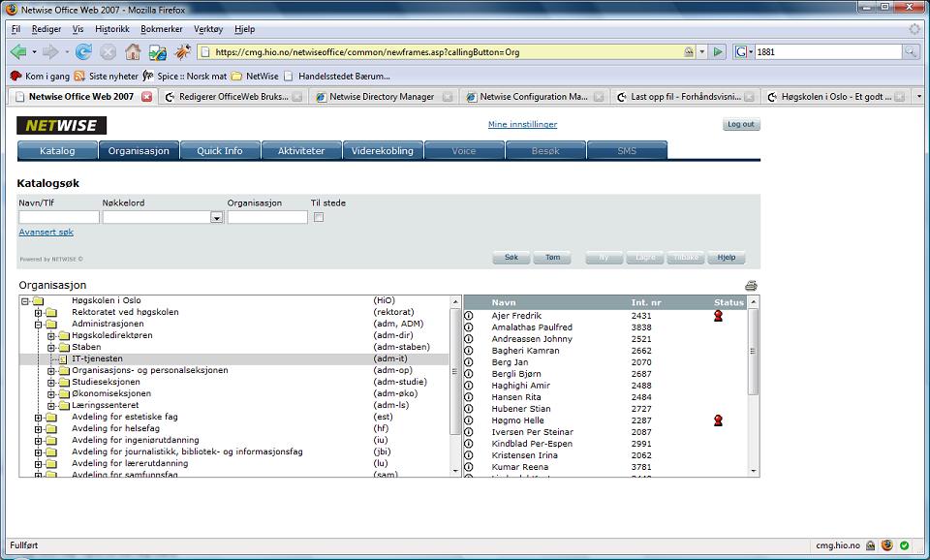930x560 pixels.
Task: Click green check icon in status bar
Action: (905, 545)
